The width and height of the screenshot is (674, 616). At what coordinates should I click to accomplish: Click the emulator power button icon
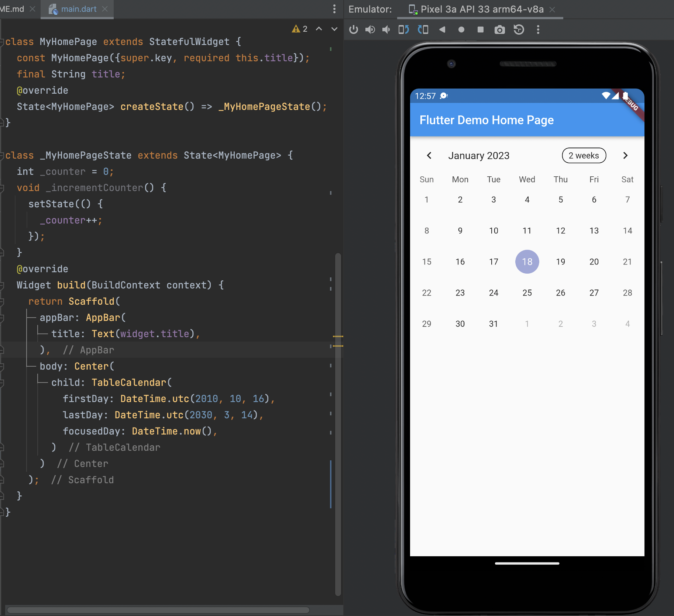[354, 30]
